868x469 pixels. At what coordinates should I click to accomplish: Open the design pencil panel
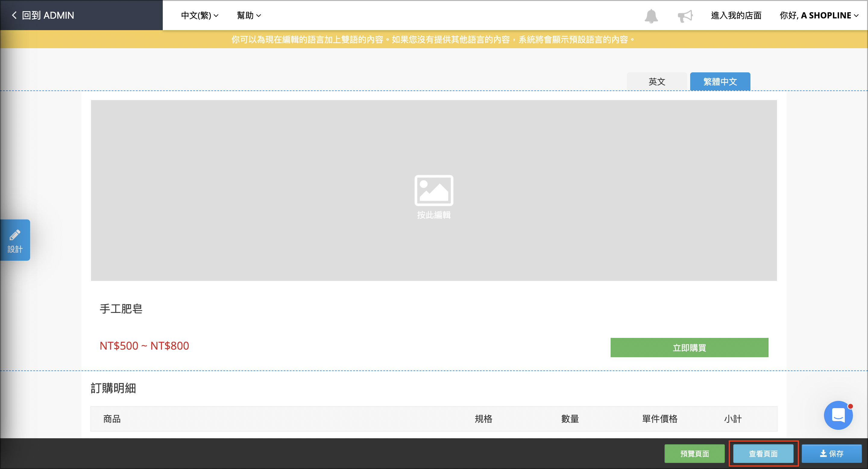(15, 240)
